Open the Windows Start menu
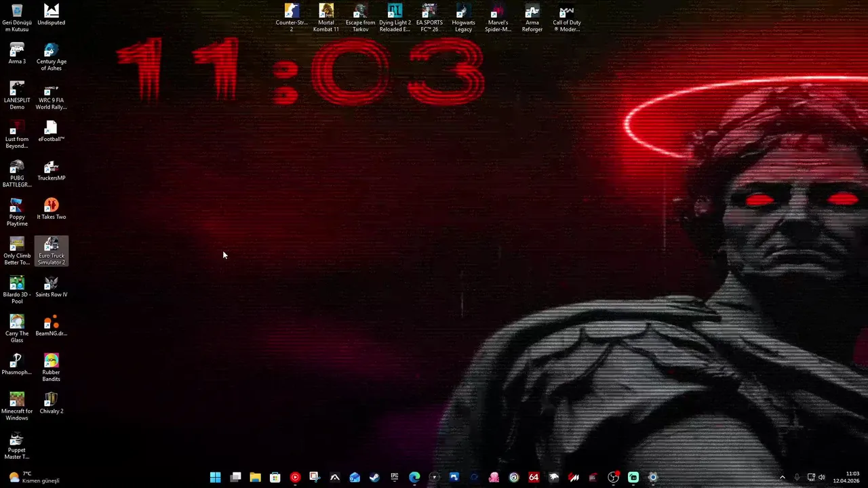Viewport: 868px width, 488px height. 215,477
